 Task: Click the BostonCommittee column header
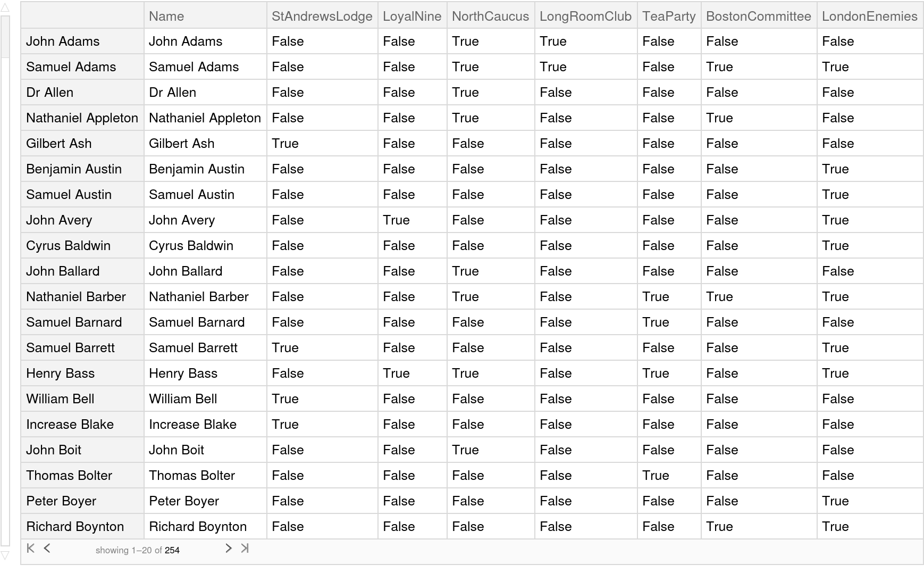(x=758, y=16)
